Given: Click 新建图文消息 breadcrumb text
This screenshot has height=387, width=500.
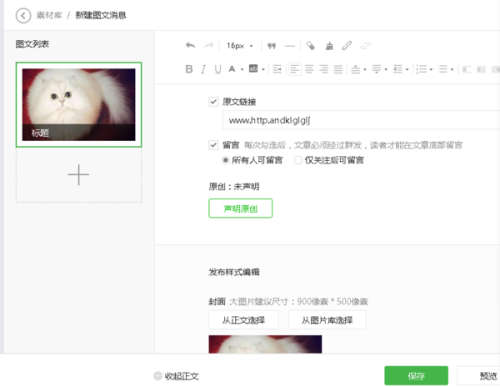Looking at the screenshot, I should 101,15.
